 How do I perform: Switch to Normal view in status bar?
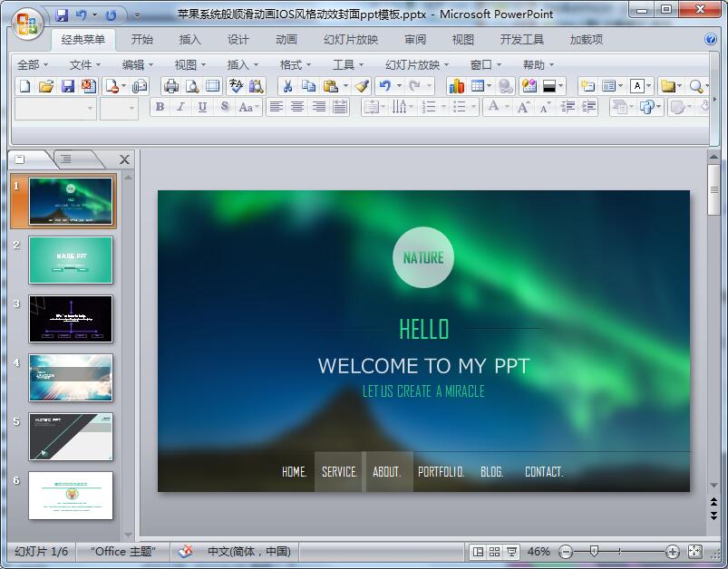pos(477,552)
